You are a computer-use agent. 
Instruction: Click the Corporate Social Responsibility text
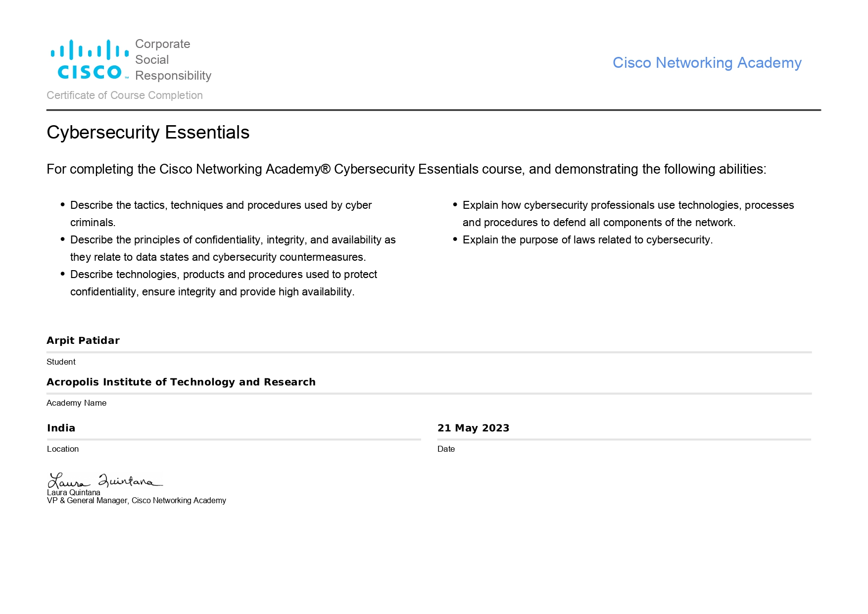(173, 60)
